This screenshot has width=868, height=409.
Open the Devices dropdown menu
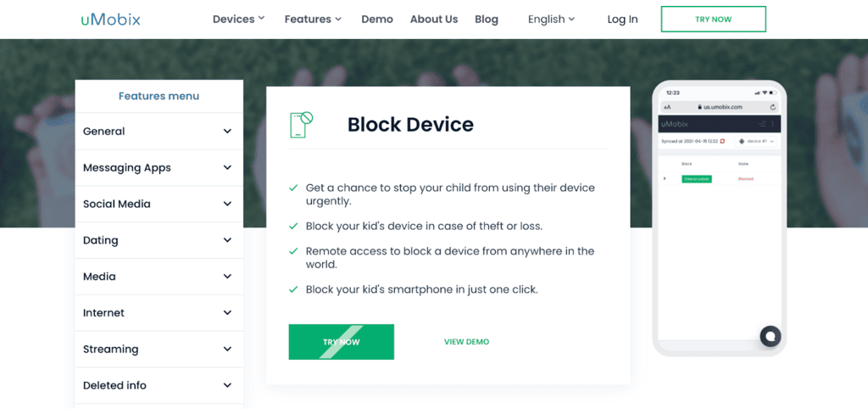pyautogui.click(x=238, y=19)
